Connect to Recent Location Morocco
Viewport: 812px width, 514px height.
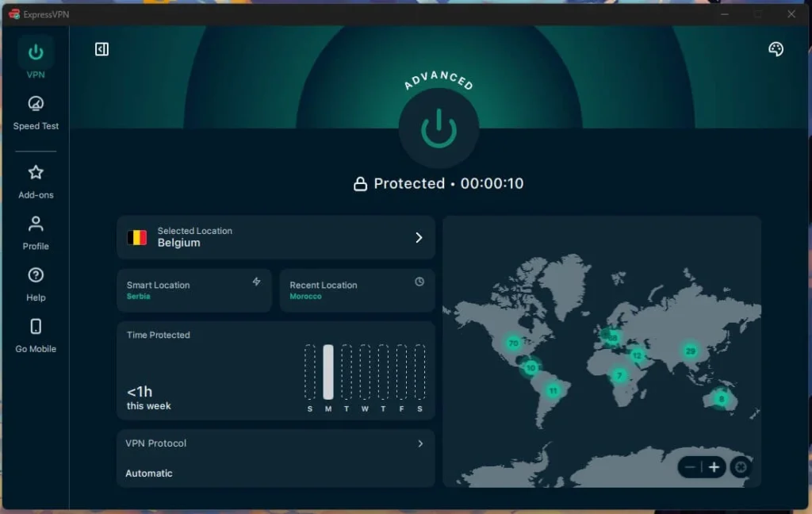(x=357, y=290)
